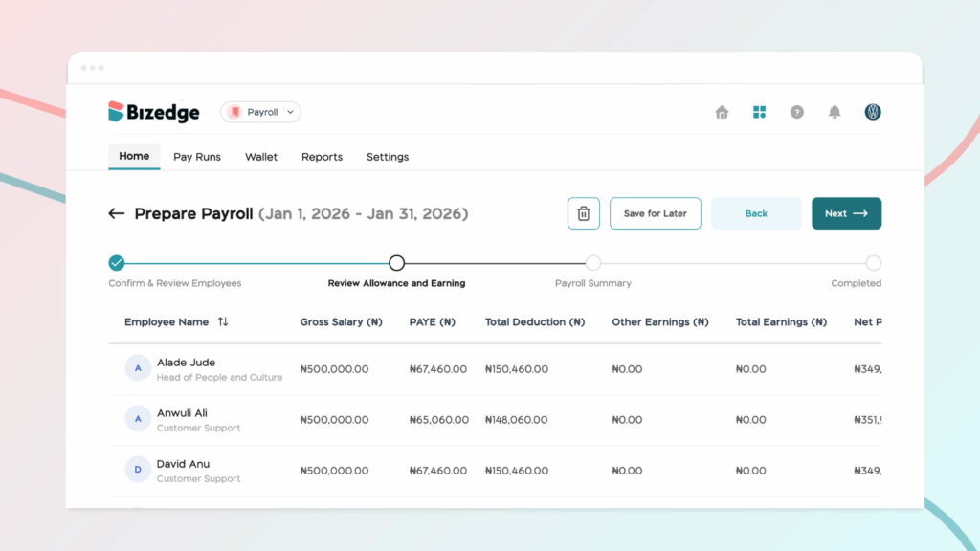Click the back arrow beside Prepare Payroll

tap(117, 213)
